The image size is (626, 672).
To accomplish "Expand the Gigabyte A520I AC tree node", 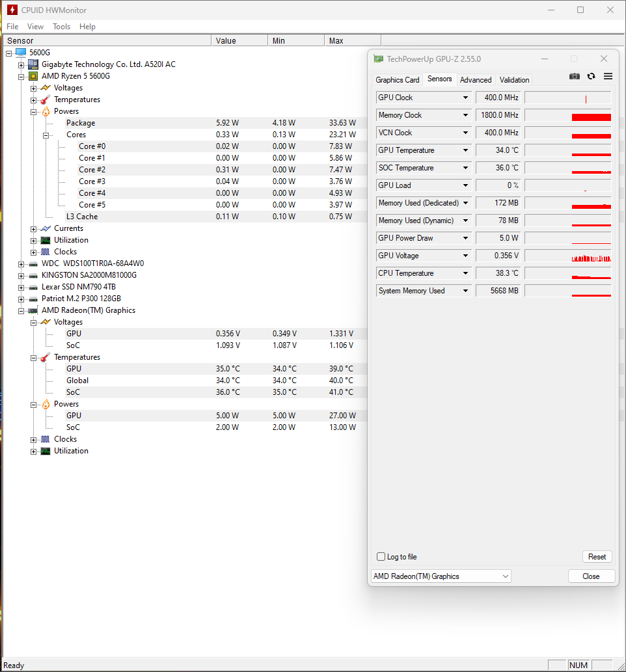I will (21, 65).
